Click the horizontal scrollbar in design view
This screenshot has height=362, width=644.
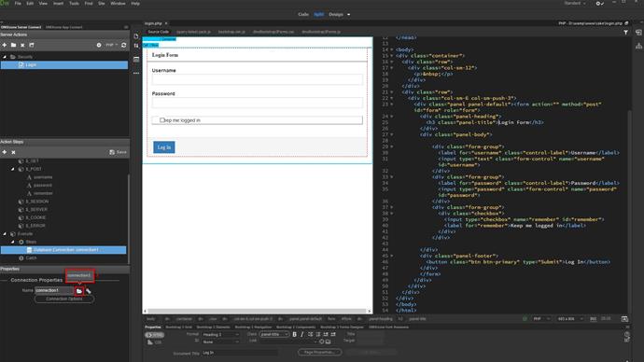(257, 311)
